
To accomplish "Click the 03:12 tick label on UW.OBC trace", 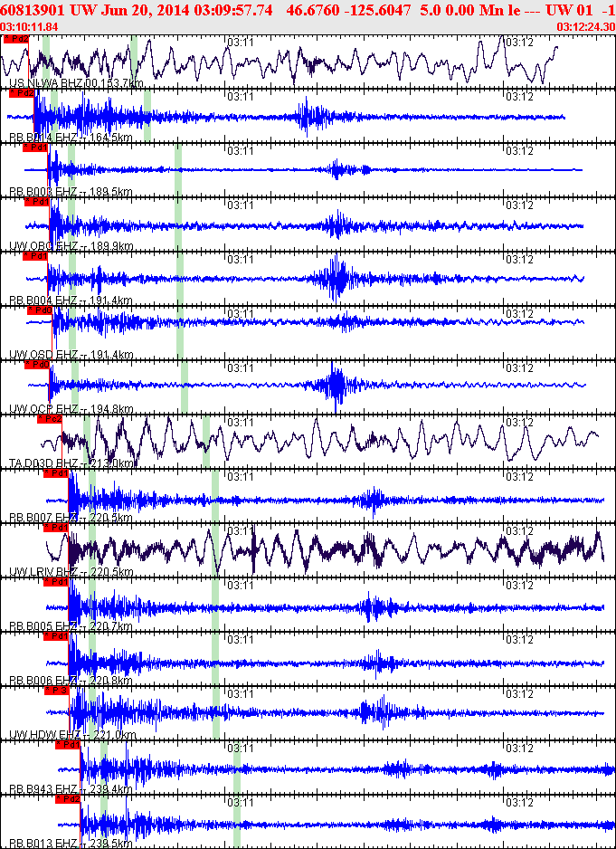I will [519, 205].
